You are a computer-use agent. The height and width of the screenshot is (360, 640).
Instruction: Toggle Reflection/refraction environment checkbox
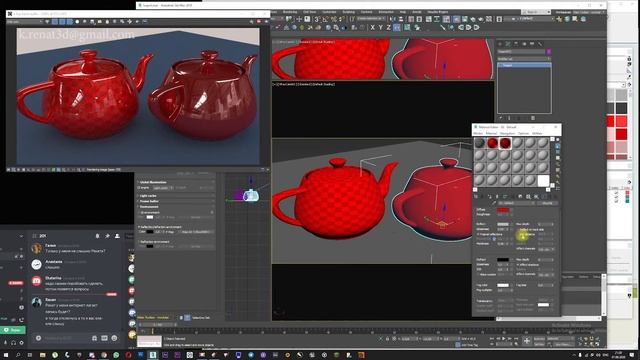pyautogui.click(x=139, y=227)
